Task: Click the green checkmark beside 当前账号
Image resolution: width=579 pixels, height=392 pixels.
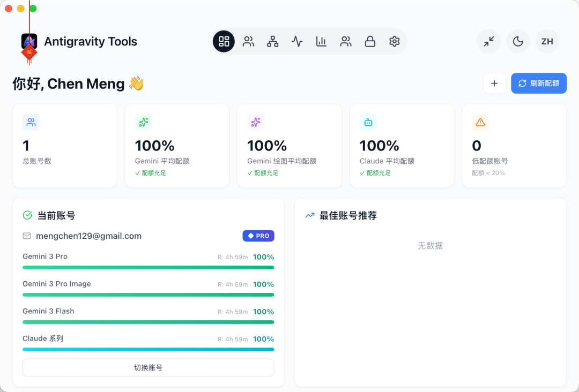Action: tap(27, 215)
